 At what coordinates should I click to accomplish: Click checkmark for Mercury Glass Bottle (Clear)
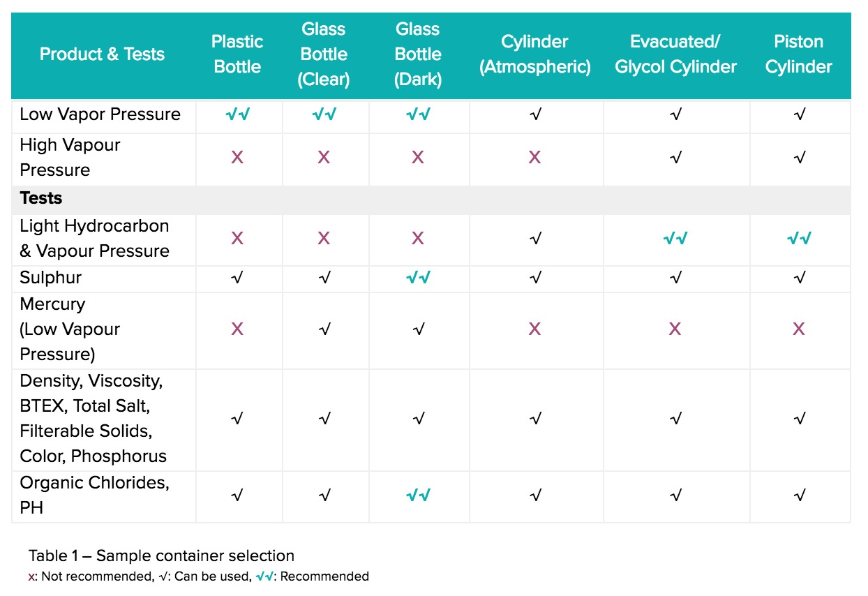click(324, 329)
